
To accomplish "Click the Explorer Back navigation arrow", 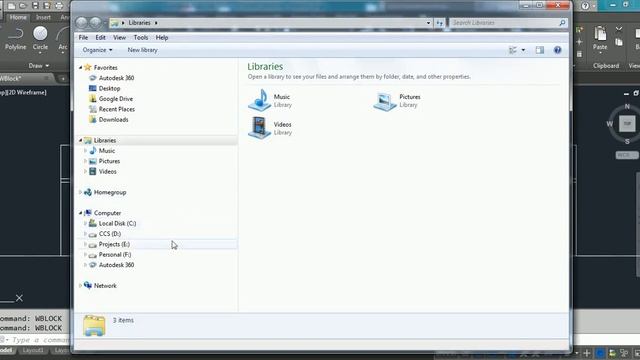I will click(81, 23).
